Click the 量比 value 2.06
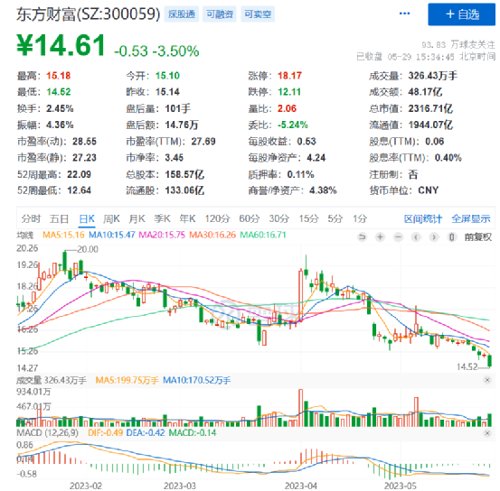500x491 pixels. [287, 108]
